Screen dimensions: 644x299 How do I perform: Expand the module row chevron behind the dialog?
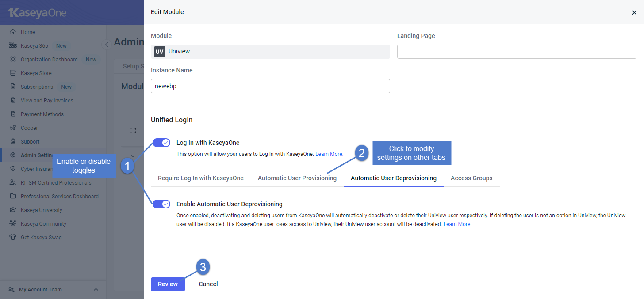pyautogui.click(x=132, y=155)
